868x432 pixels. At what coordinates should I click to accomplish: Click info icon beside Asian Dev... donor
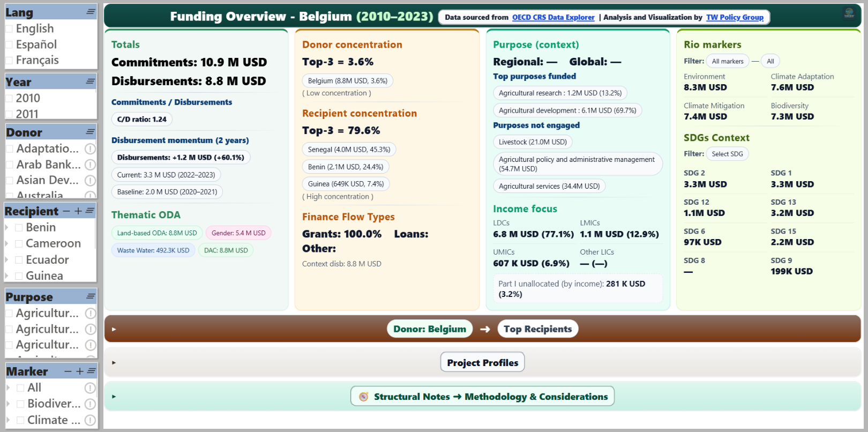(x=91, y=180)
